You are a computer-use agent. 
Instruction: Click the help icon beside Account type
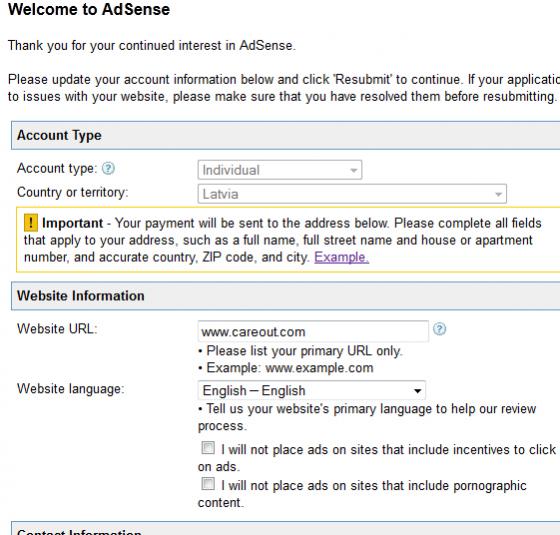point(108,168)
